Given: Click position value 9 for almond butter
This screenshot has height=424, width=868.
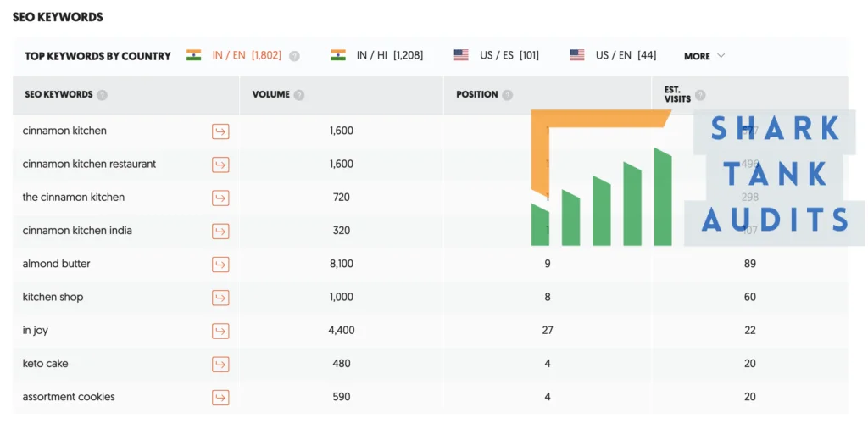Looking at the screenshot, I should pyautogui.click(x=548, y=264).
